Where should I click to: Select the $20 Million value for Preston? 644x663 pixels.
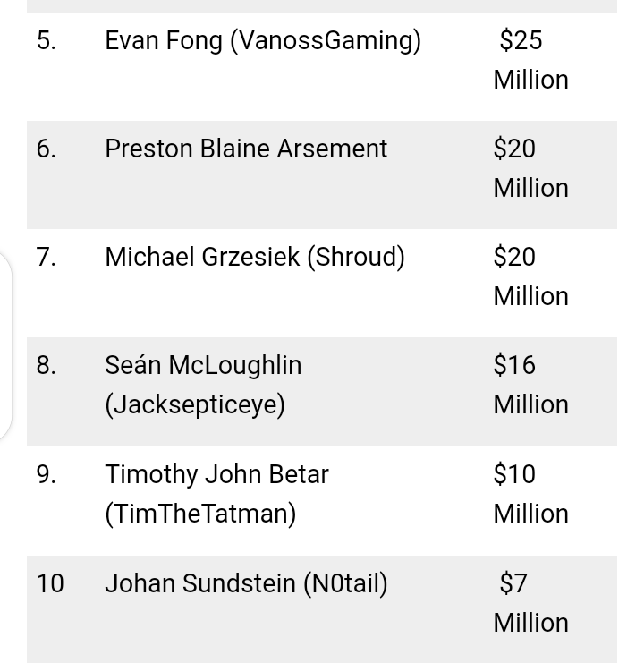(530, 168)
